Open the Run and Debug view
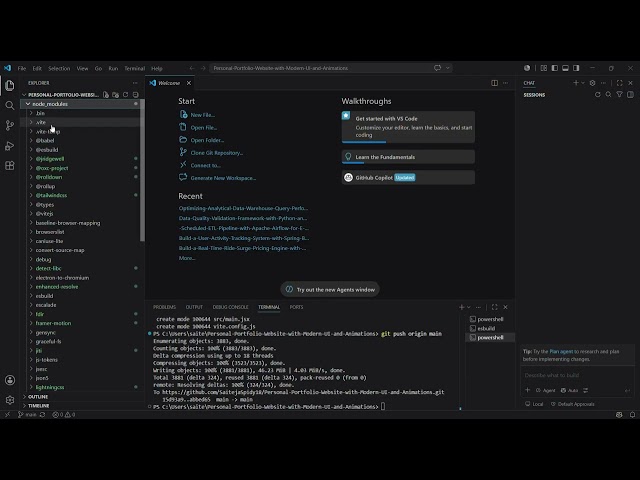The height and width of the screenshot is (480, 640). [10, 146]
